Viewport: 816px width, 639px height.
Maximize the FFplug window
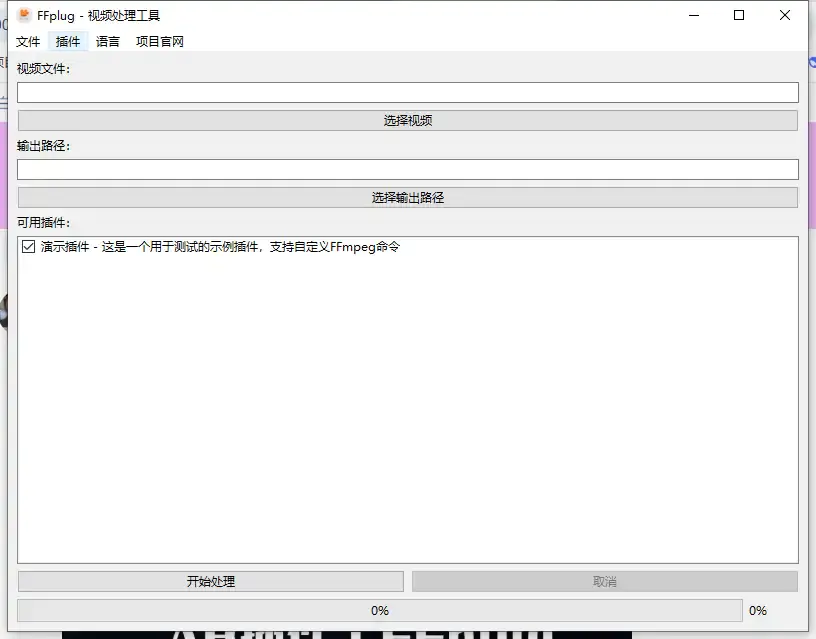[x=739, y=15]
